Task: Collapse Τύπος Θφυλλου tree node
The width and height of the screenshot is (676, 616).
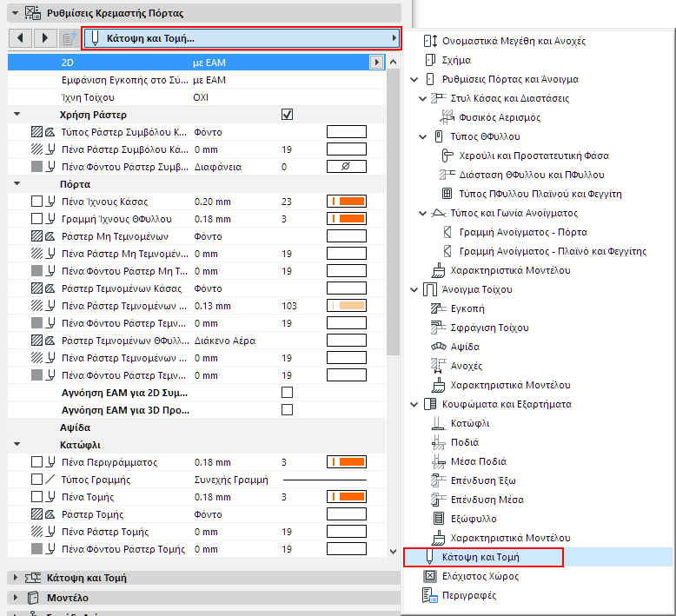Action: pos(423,137)
